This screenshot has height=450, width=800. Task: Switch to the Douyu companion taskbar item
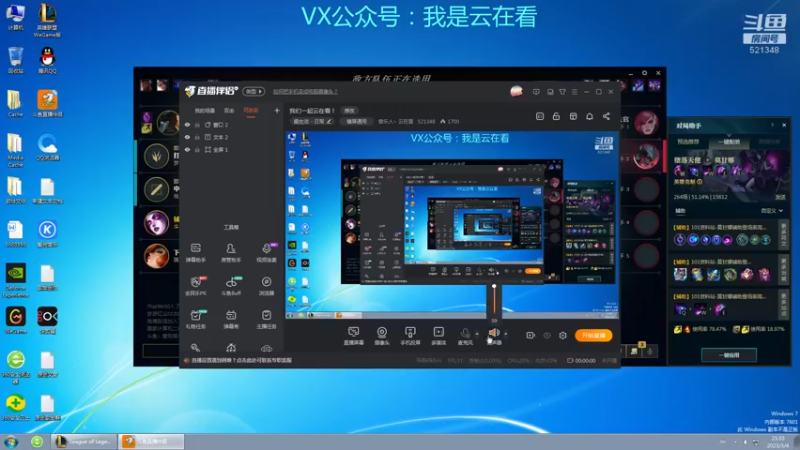151,441
